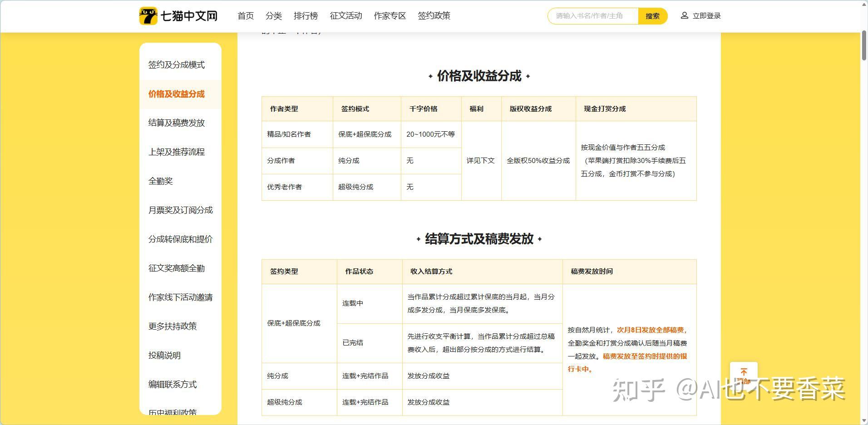Click the 七猫中文网 site title text
Image resolution: width=868 pixels, height=425 pixels.
(x=189, y=16)
